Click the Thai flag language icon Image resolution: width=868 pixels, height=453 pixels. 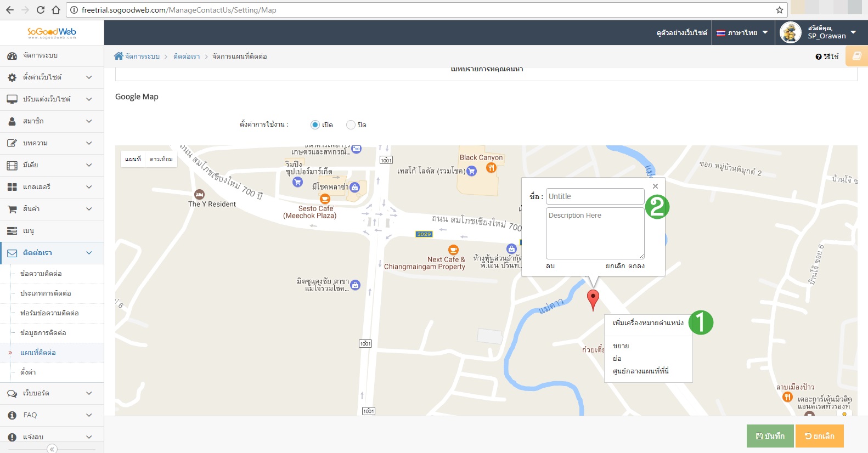click(x=721, y=33)
